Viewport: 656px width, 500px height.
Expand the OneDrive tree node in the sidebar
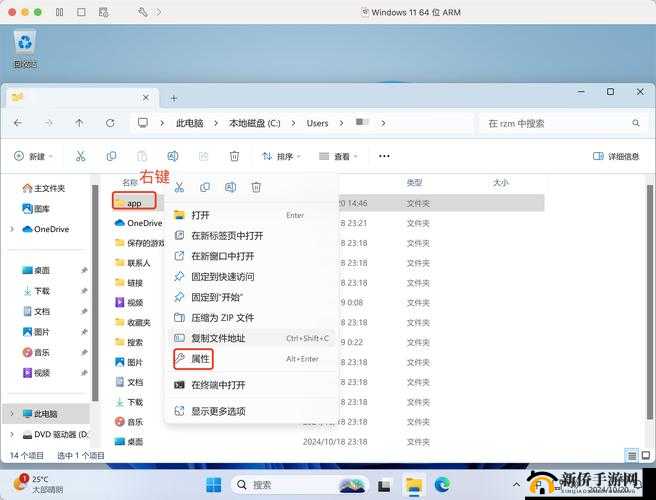12,229
